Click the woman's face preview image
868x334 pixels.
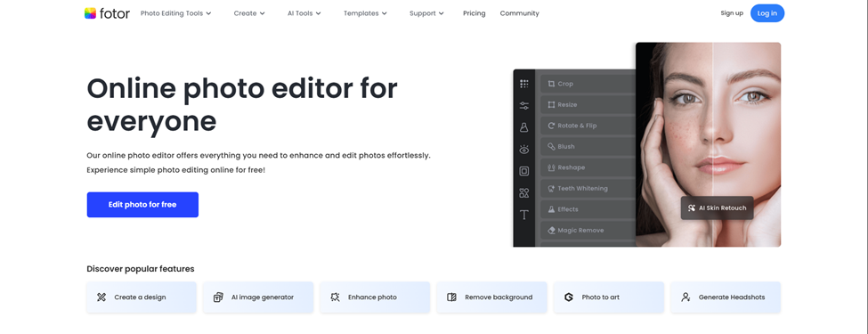click(708, 144)
